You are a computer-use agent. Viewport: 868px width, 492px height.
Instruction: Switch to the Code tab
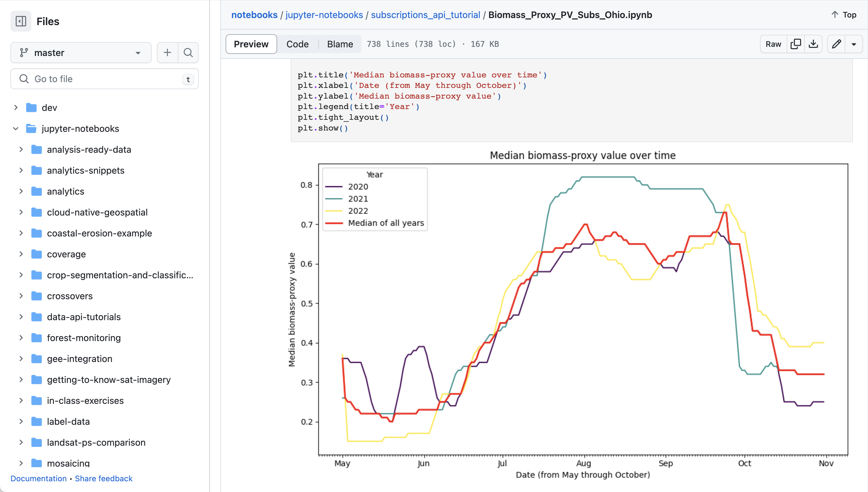click(297, 44)
